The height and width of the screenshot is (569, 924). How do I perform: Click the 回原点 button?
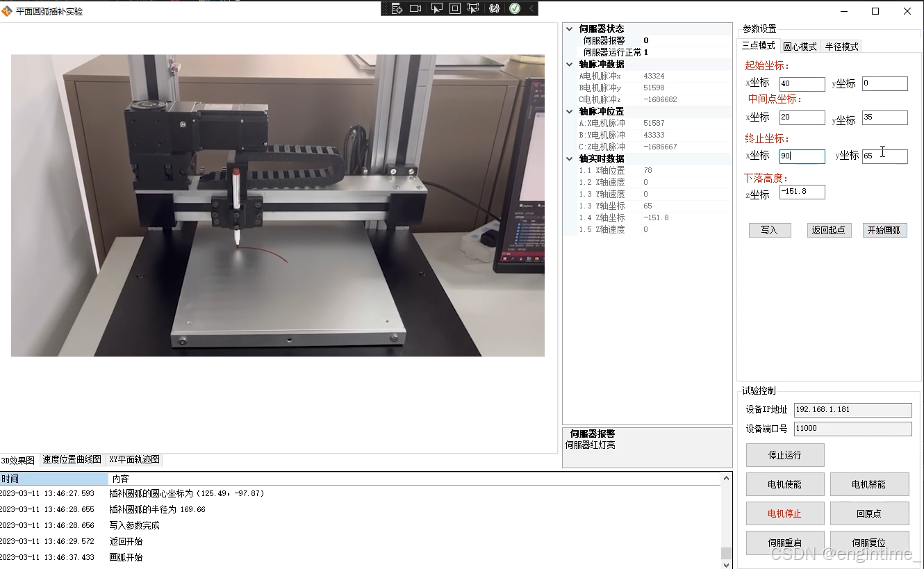tap(869, 513)
